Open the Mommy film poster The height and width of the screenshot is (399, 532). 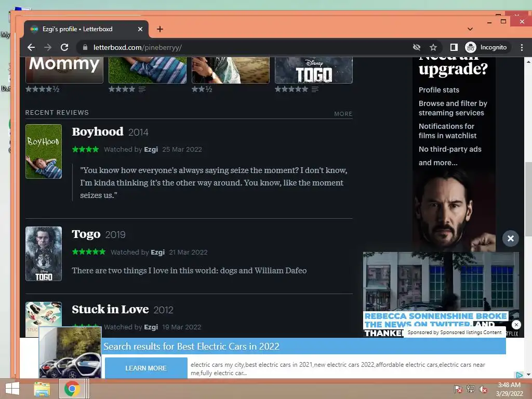64,70
